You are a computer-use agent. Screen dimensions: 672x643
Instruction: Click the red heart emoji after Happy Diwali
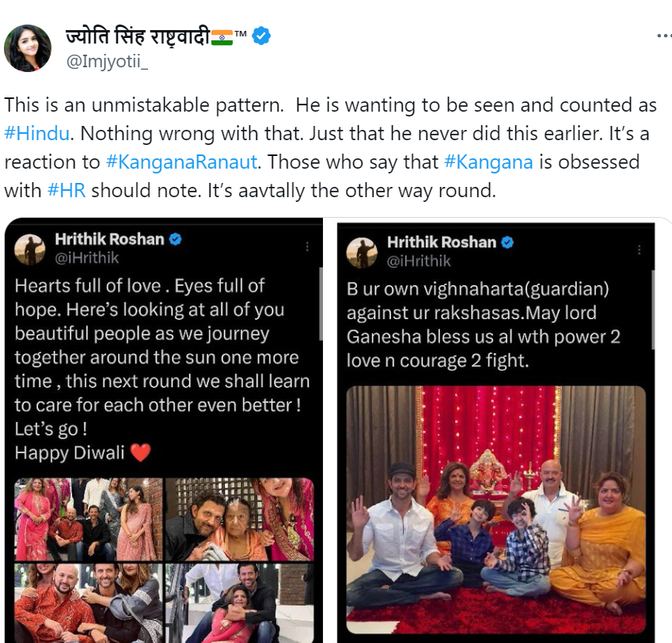(140, 453)
